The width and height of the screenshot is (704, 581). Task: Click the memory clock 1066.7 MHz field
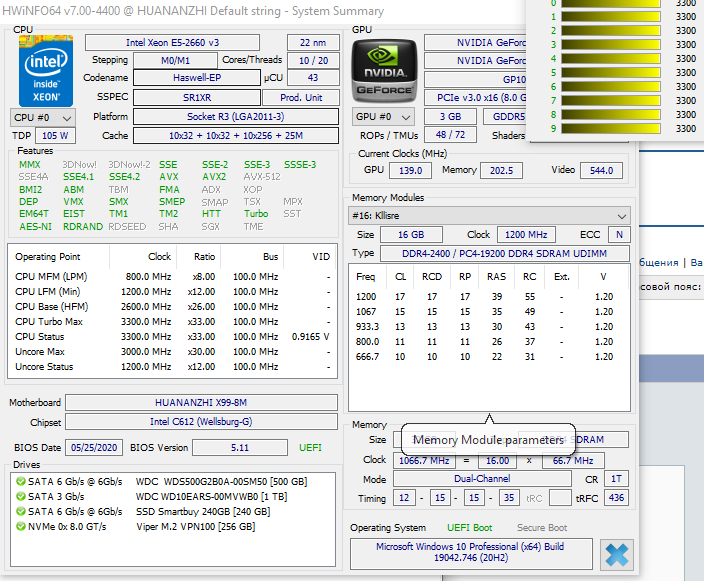(424, 461)
